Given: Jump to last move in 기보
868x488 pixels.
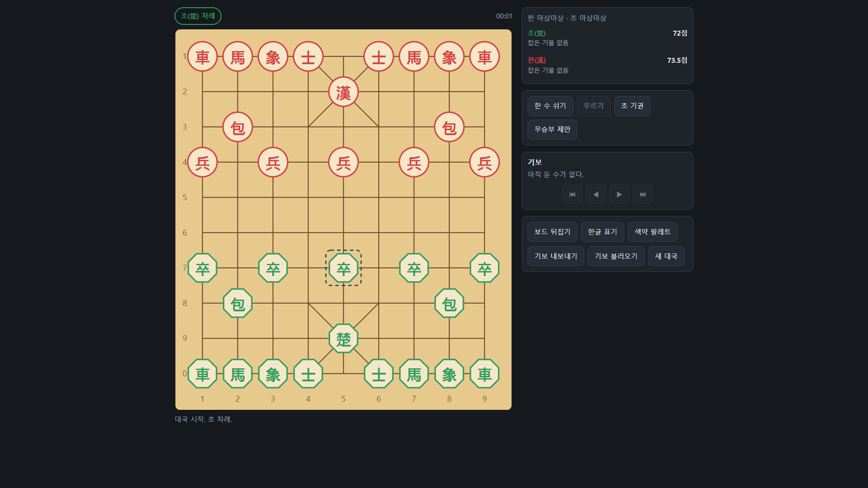Looking at the screenshot, I should coord(642,194).
